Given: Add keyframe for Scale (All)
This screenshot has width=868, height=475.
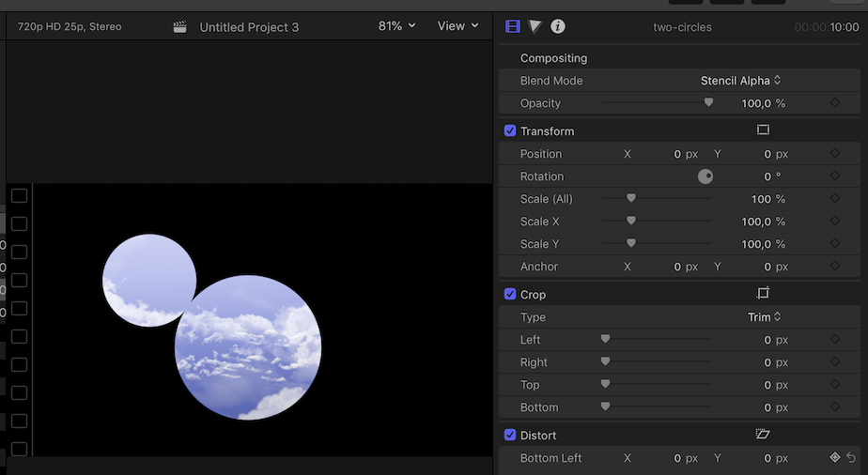Looking at the screenshot, I should (835, 198).
